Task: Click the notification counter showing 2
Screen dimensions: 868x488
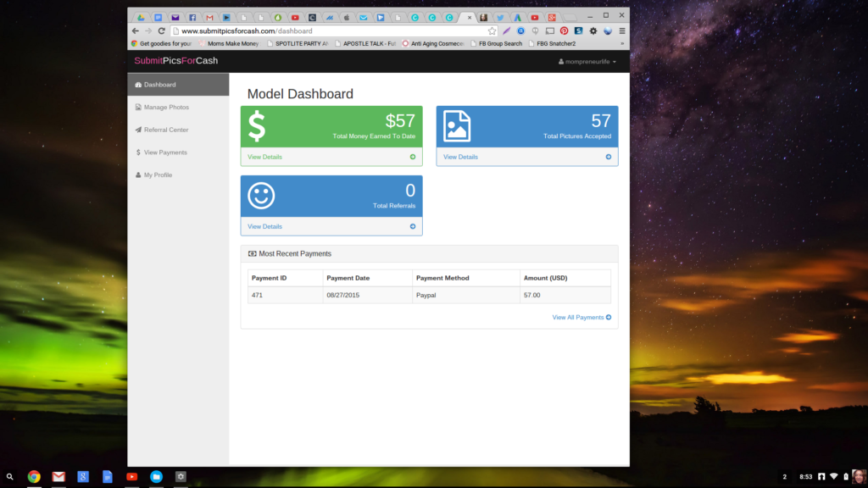Action: click(x=784, y=476)
